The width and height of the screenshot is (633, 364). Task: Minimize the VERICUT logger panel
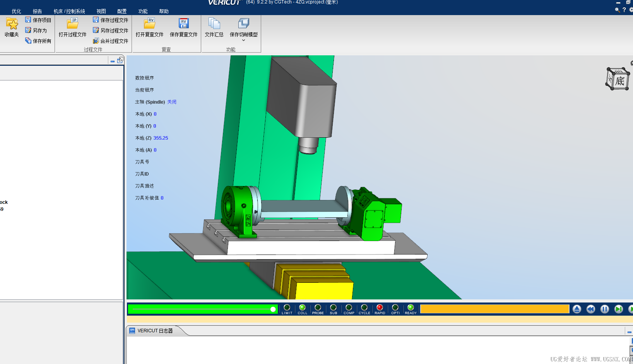pos(630,332)
